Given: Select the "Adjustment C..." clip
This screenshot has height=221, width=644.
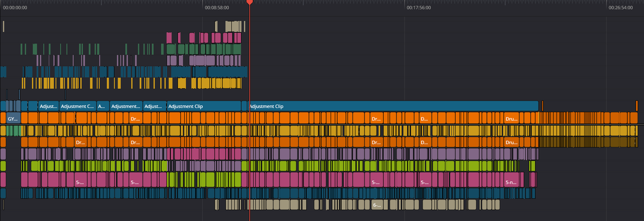Looking at the screenshot, I should pyautogui.click(x=78, y=106).
